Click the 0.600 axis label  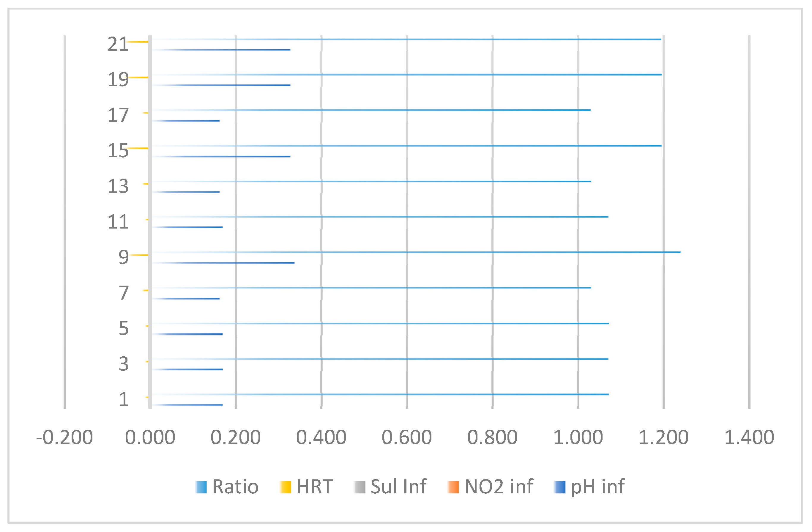point(407,437)
